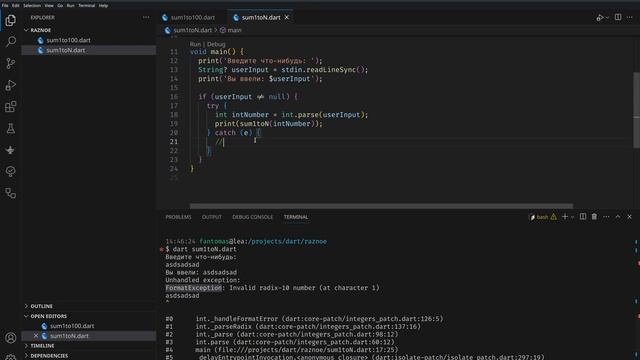640x360 pixels.
Task: Switch to the OUTPUT panel tab
Action: click(x=212, y=217)
